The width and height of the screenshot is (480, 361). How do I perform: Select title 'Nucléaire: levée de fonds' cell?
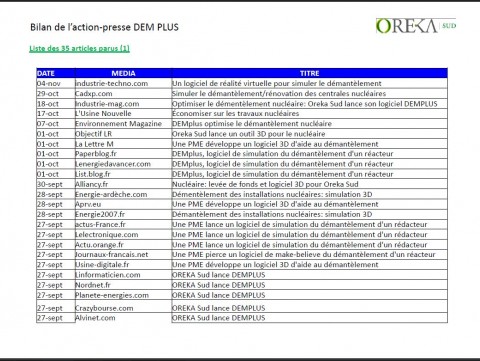309,184
